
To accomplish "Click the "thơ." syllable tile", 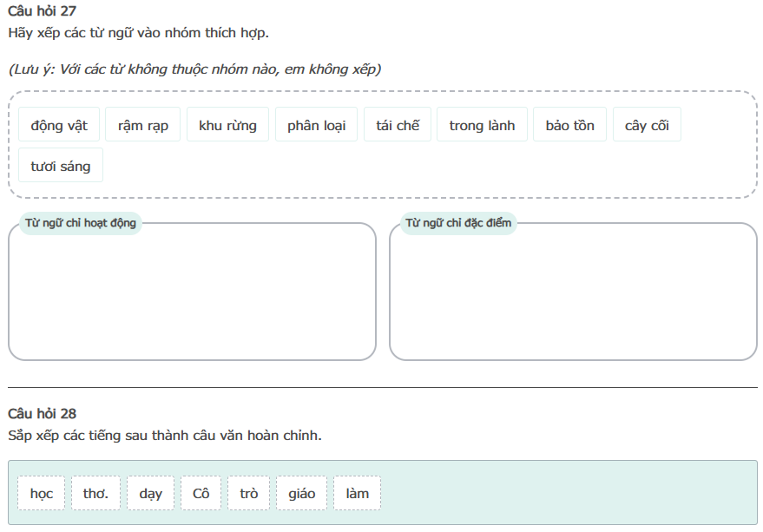I will pos(95,493).
